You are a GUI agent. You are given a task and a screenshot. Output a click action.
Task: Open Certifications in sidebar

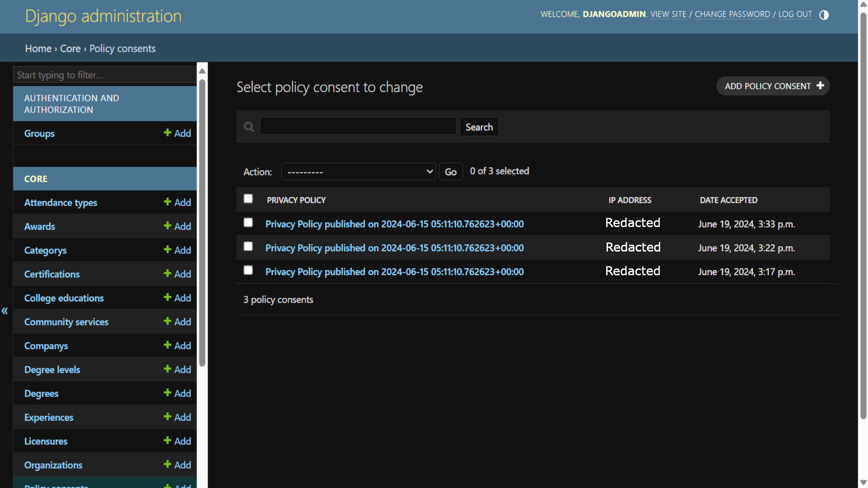click(52, 274)
